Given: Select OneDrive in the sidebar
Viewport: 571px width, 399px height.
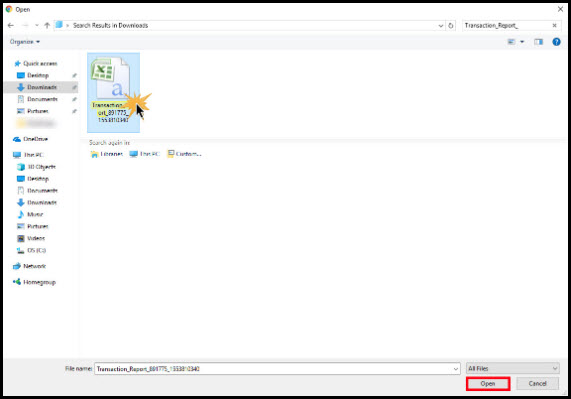Looking at the screenshot, I should pos(31,139).
